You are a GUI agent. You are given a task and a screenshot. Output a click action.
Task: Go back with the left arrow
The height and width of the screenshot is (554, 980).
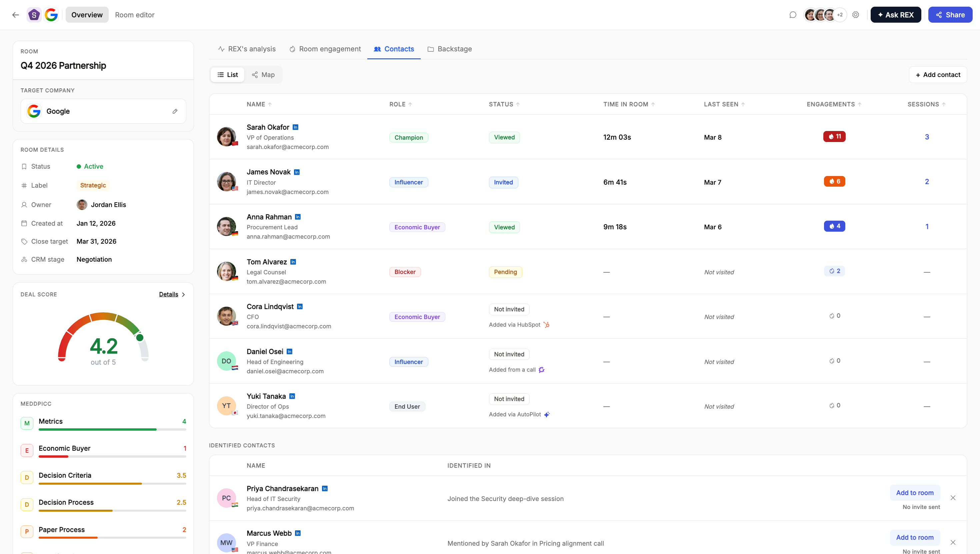[x=15, y=15]
